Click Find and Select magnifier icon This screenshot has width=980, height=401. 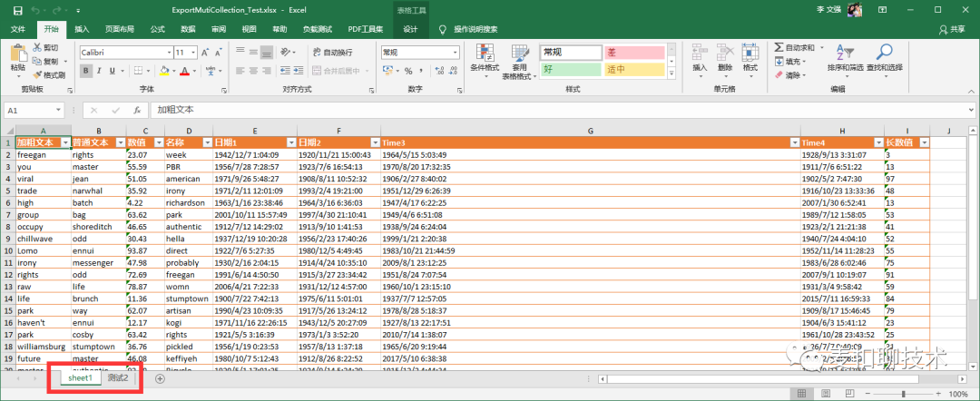884,53
